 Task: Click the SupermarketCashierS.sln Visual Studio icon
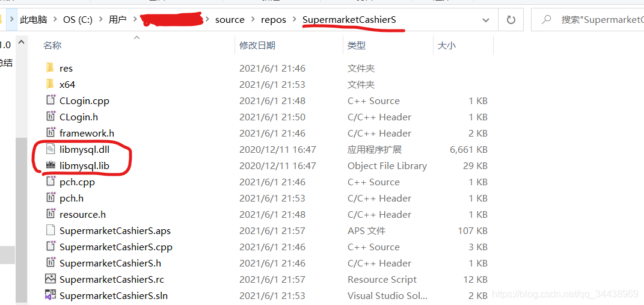click(x=50, y=295)
